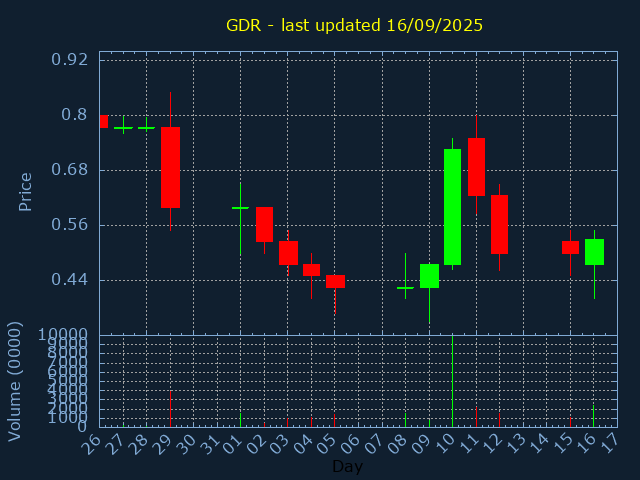This screenshot has height=480, width=640.
Task: Select day label 03 on x-axis
Action: 279,444
